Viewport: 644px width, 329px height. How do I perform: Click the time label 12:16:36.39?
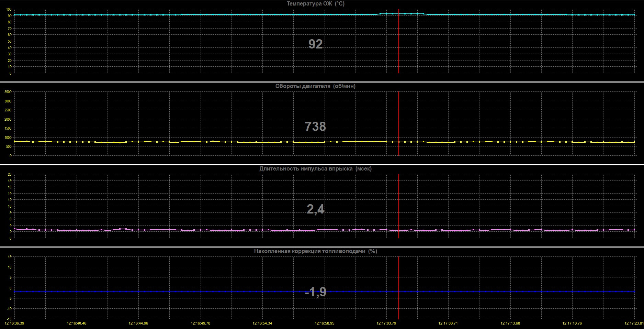coord(14,323)
